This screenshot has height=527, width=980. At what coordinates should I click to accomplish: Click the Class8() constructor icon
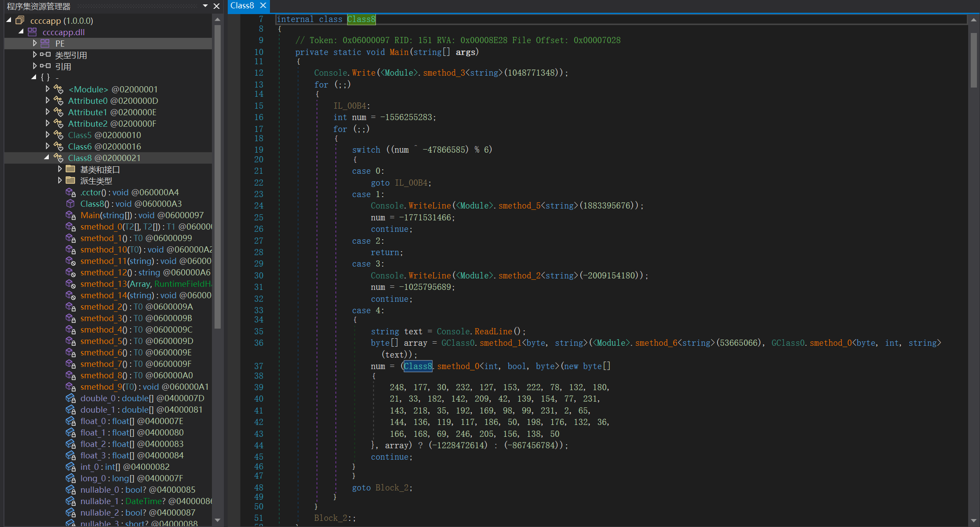pyautogui.click(x=70, y=204)
